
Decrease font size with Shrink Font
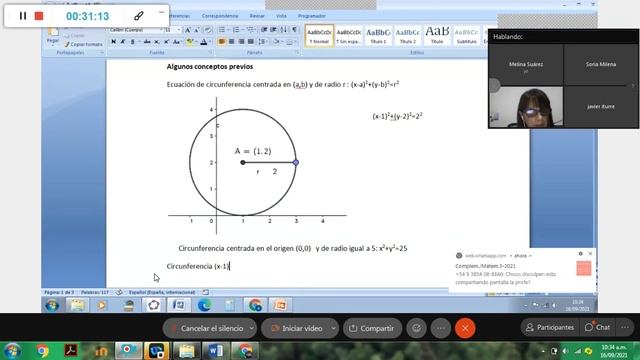[x=197, y=30]
